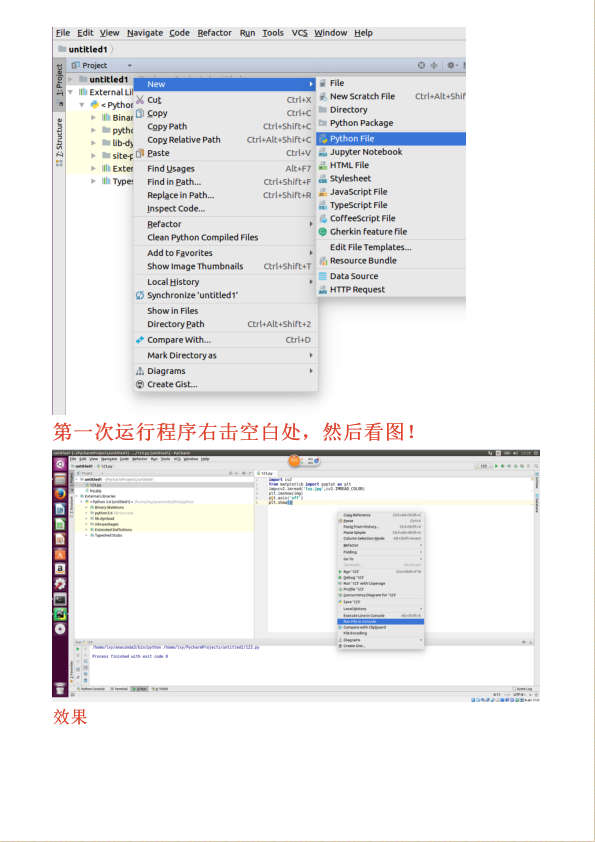Expand lib-dy... folder node arrow
595x842 pixels.
94,143
